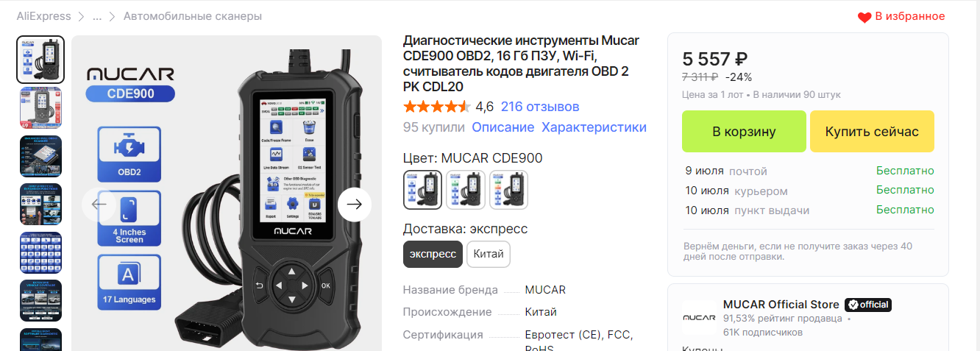Add the product with В корзину

click(x=744, y=132)
